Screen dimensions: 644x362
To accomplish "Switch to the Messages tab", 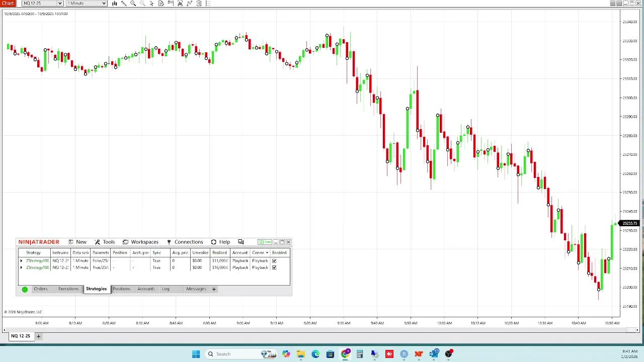I will pos(196,289).
